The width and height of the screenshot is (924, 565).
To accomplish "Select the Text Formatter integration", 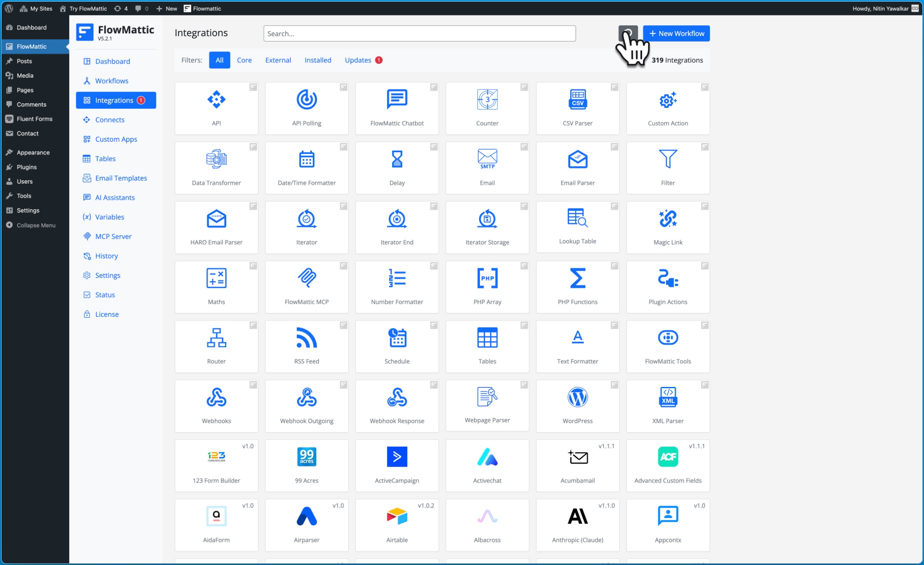I will click(x=577, y=346).
